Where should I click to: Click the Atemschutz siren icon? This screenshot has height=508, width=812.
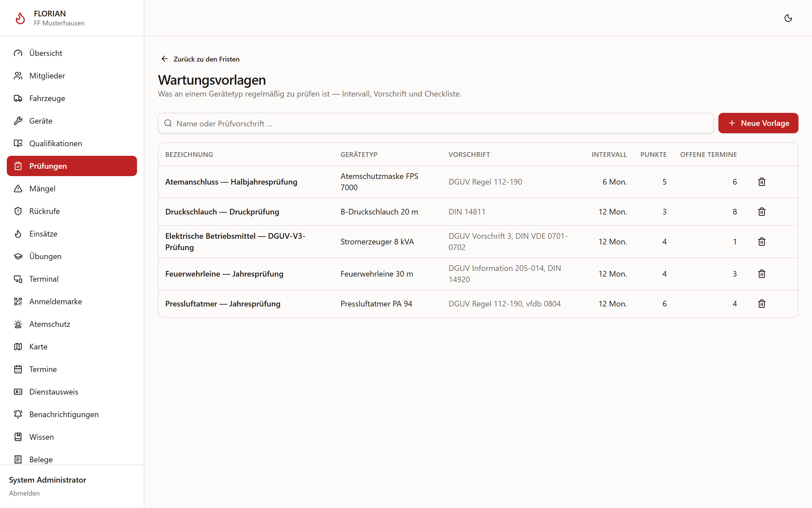point(18,324)
